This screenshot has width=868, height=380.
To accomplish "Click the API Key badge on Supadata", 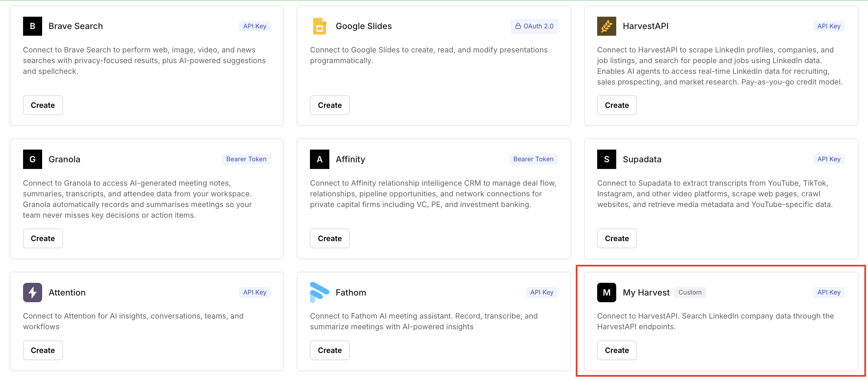I will tap(829, 159).
